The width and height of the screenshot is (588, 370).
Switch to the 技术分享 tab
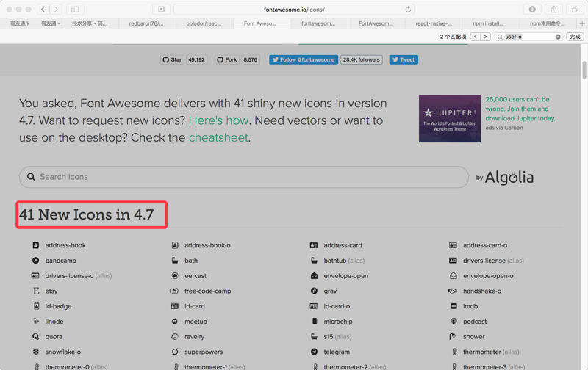[90, 23]
